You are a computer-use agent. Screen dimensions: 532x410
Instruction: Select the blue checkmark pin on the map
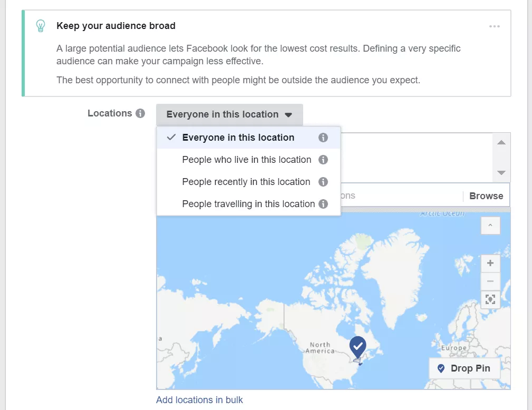358,347
